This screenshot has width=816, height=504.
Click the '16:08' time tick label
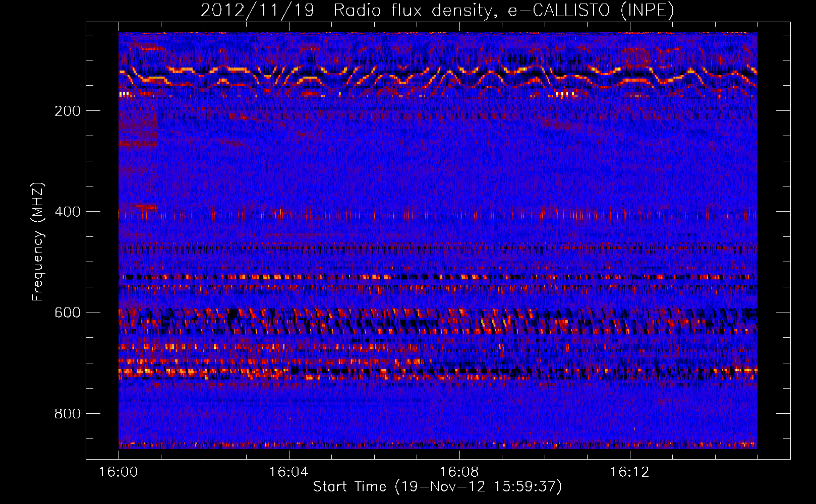[x=459, y=472]
